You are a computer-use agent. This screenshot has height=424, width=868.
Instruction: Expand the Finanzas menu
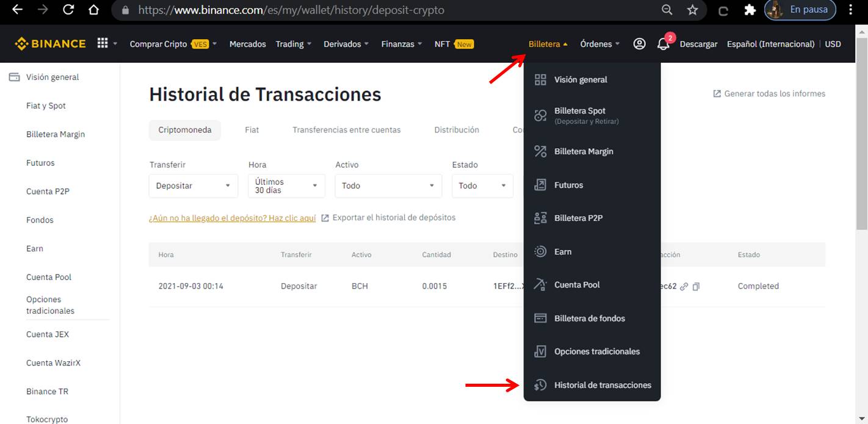(402, 44)
